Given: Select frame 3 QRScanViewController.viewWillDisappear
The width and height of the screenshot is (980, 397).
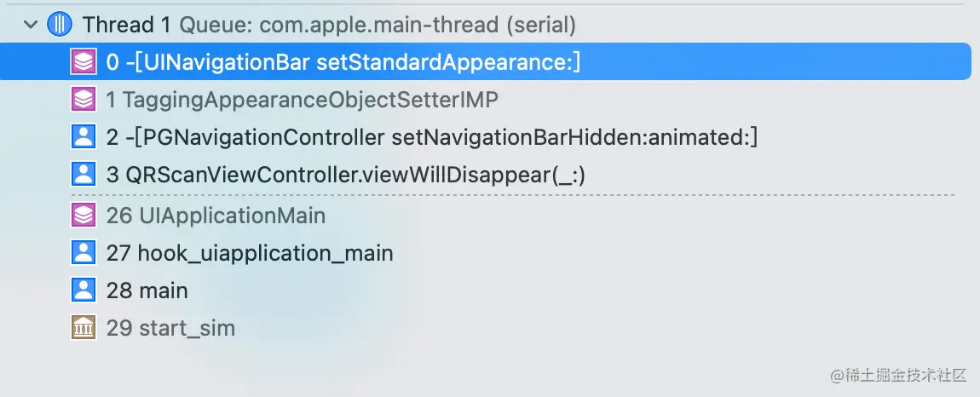Looking at the screenshot, I should point(347,175).
